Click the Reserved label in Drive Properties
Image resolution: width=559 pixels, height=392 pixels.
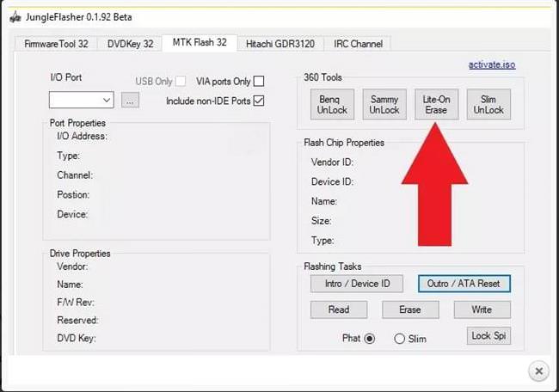pos(77,321)
